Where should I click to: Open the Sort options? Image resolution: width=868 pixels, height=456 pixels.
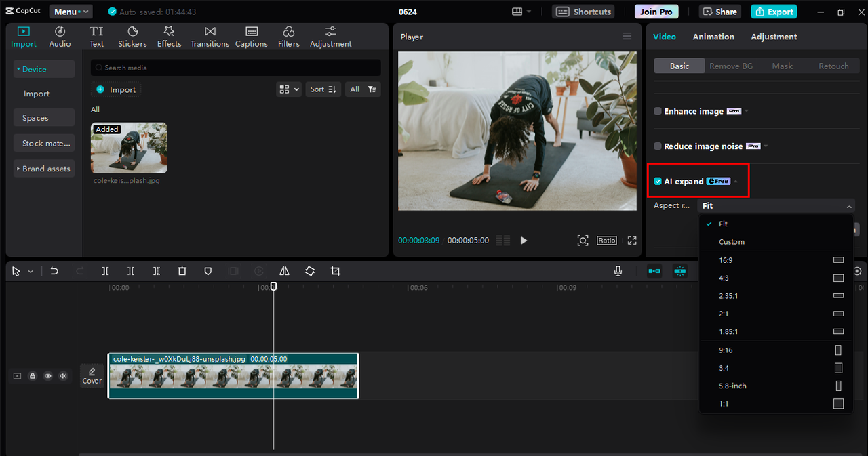click(323, 89)
